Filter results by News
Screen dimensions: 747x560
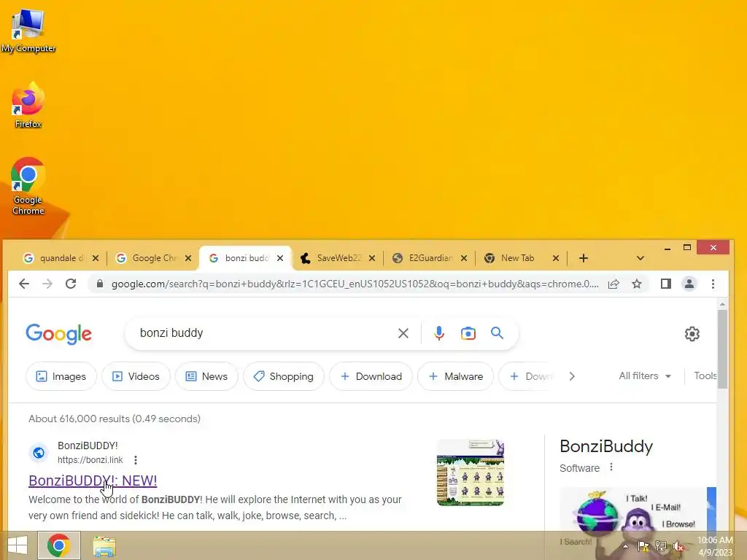tap(206, 376)
